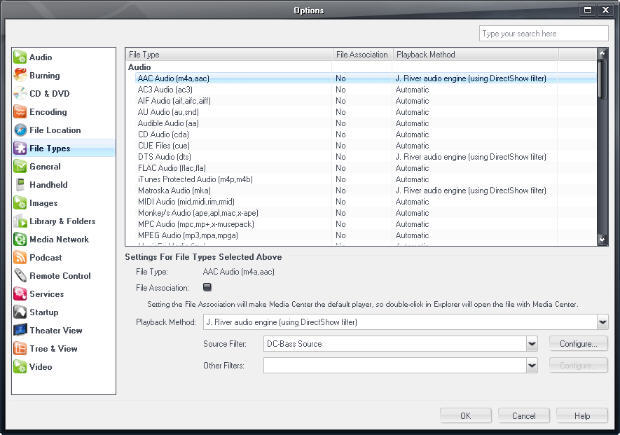Click the OK button
Image resolution: width=620 pixels, height=435 pixels.
[x=466, y=416]
